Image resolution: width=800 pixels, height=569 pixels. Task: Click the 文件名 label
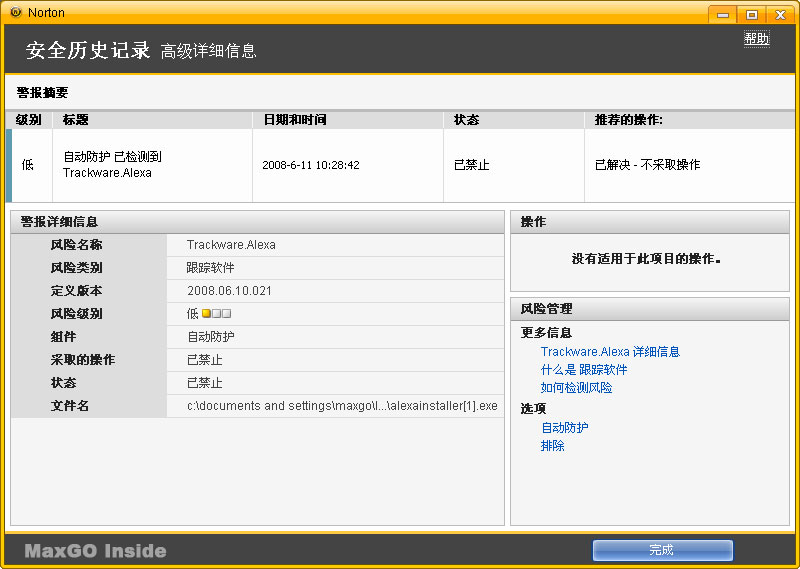69,406
